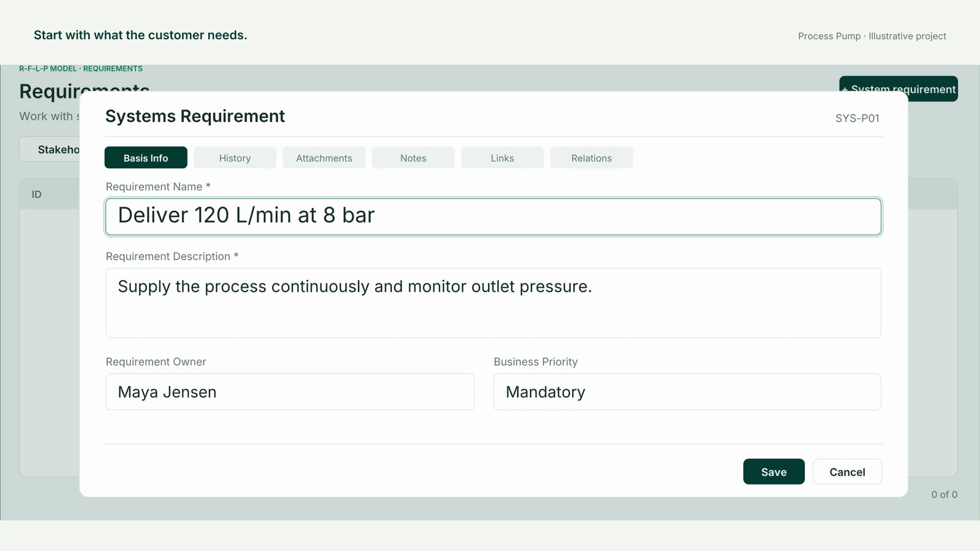This screenshot has width=980, height=551.
Task: Cancel the Systems Requirement dialog
Action: pos(847,471)
